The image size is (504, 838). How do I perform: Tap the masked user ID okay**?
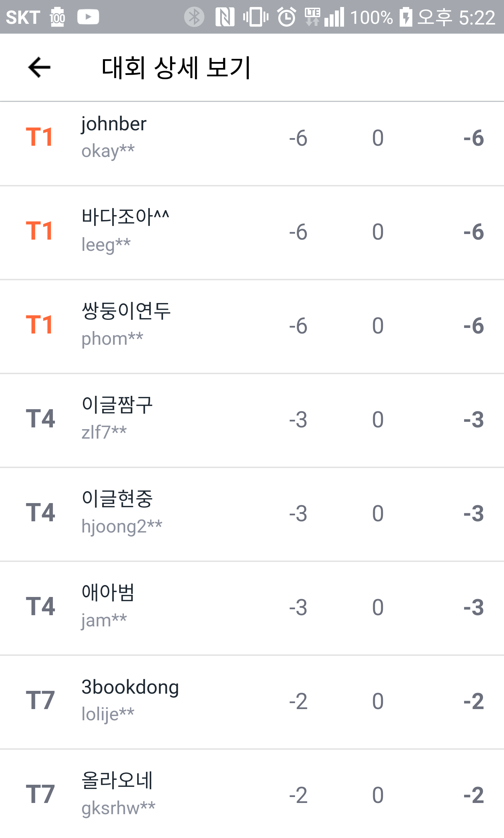(108, 151)
